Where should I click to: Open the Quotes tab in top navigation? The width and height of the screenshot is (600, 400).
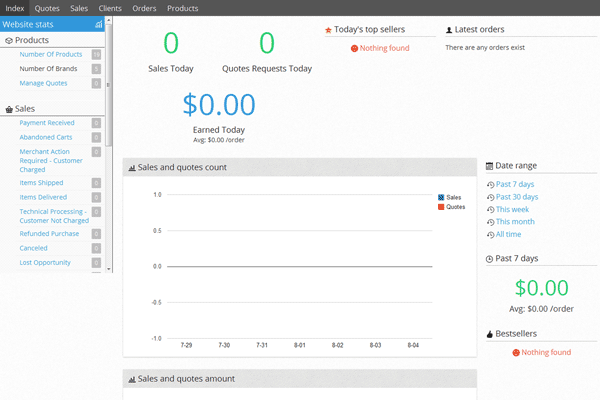(x=47, y=8)
